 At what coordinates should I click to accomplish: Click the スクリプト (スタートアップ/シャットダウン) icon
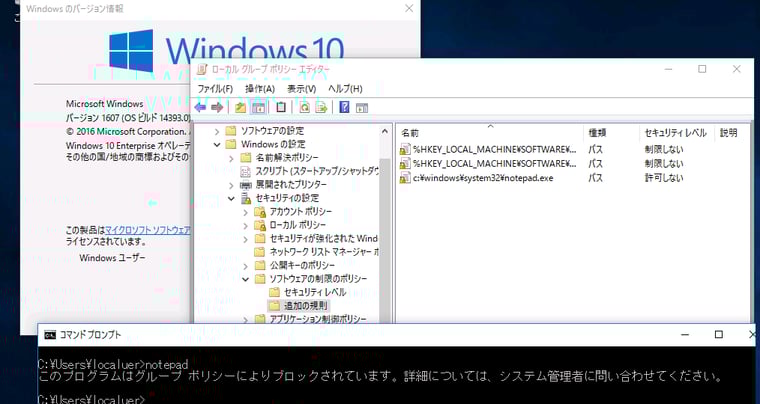[246, 171]
